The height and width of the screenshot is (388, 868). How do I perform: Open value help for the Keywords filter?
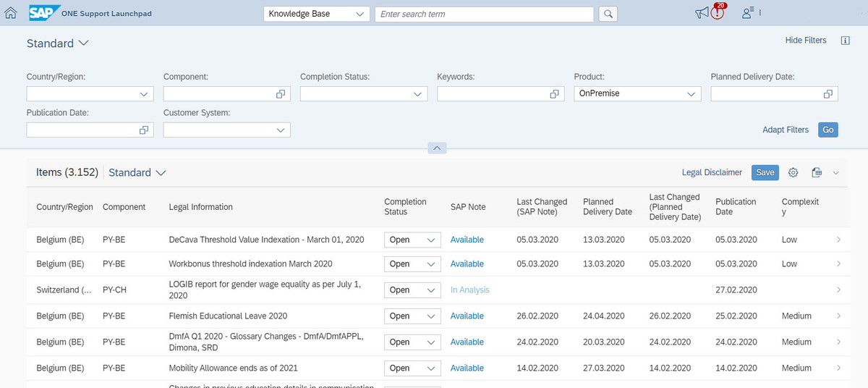tap(555, 94)
